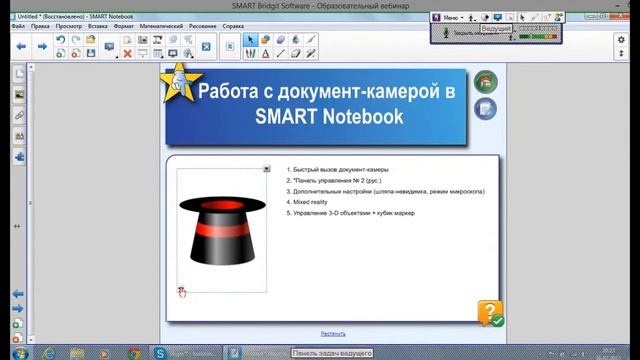Viewport: 640px width, 360px height.
Task: Delete page using bottom-left sidebar icon
Action: [x=17, y=338]
